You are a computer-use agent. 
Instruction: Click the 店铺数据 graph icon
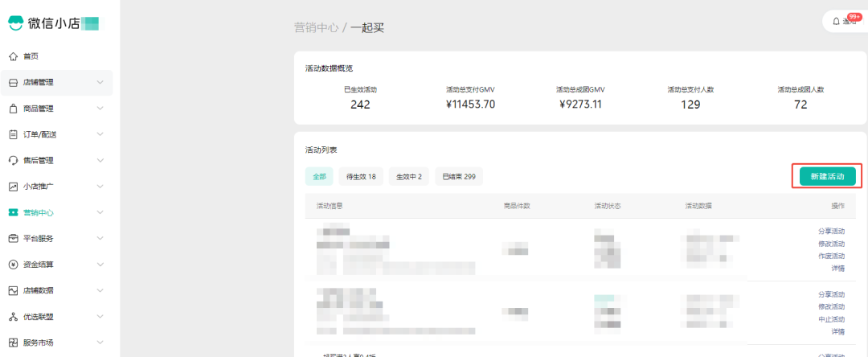point(14,290)
